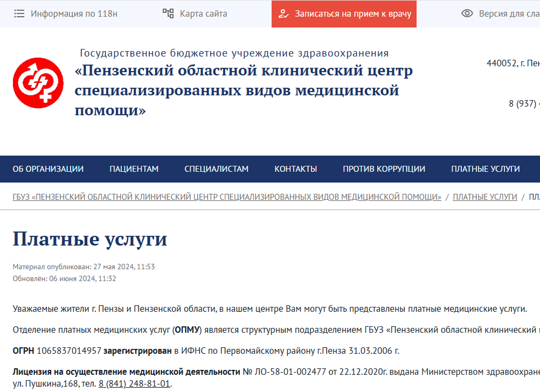Click the center name title in header

pyautogui.click(x=244, y=90)
